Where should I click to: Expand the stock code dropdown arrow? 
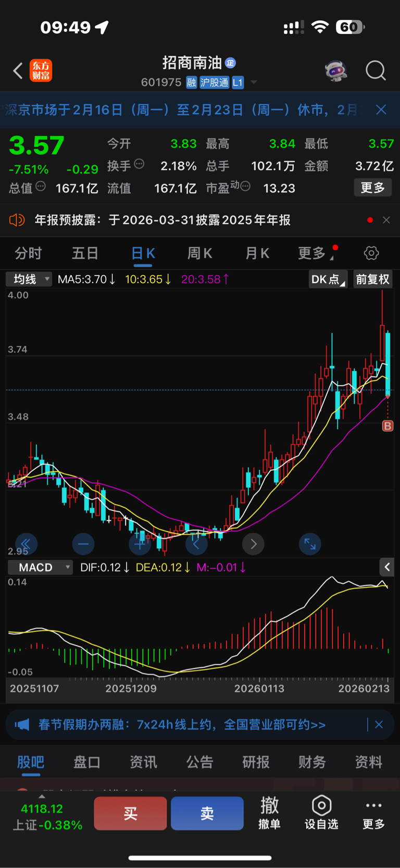click(254, 82)
